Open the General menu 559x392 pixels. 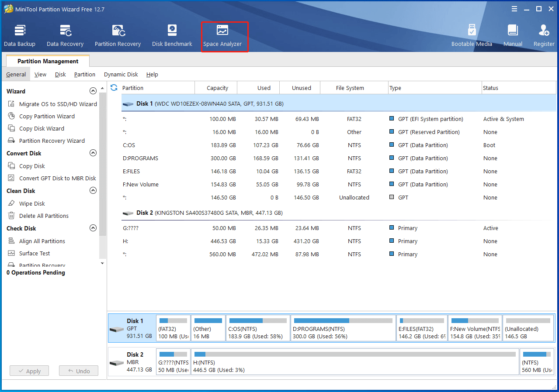[x=16, y=75]
